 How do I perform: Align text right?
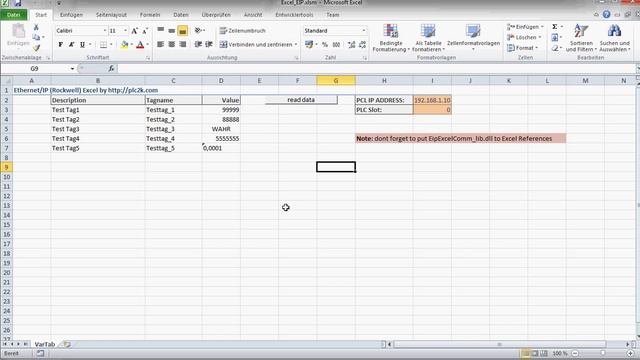pyautogui.click(x=183, y=44)
